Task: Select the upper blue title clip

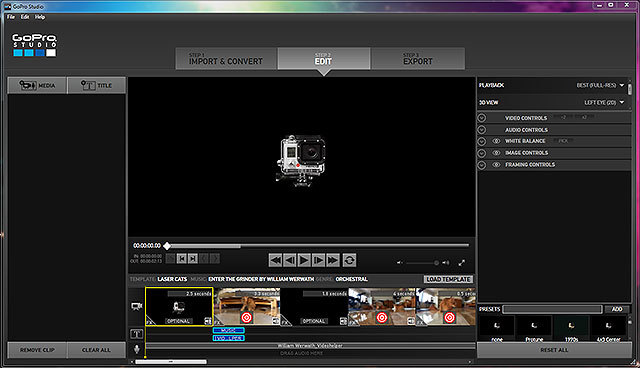Action: pyautogui.click(x=229, y=330)
